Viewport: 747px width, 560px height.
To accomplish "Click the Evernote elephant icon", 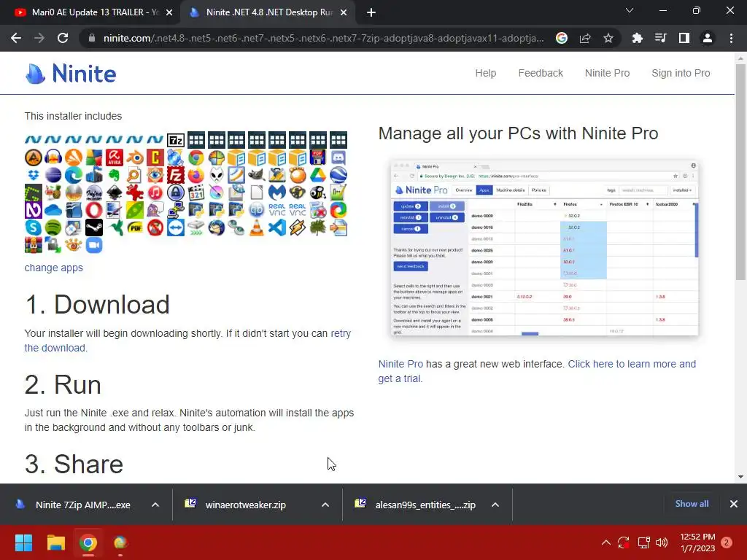I will coord(115,175).
